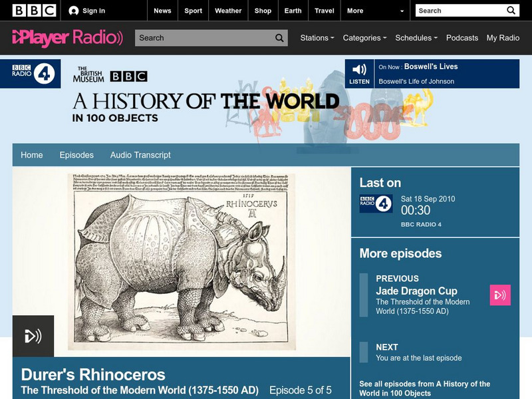
Task: Switch to the Episodes tab
Action: 75,154
